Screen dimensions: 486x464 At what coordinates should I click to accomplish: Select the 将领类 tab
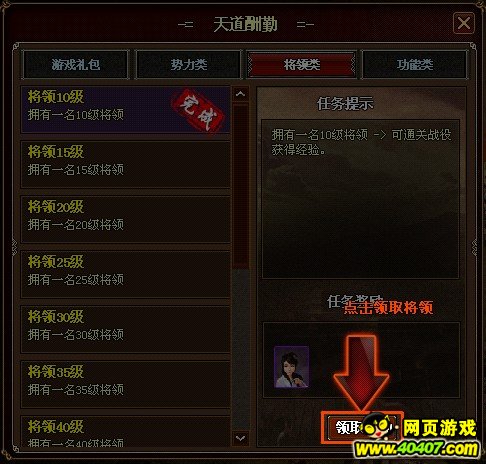[x=302, y=64]
